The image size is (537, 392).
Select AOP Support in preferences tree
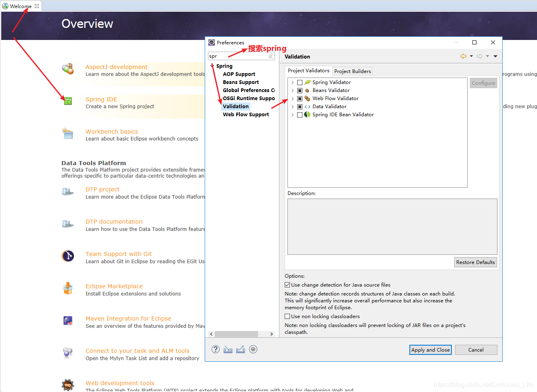point(239,74)
